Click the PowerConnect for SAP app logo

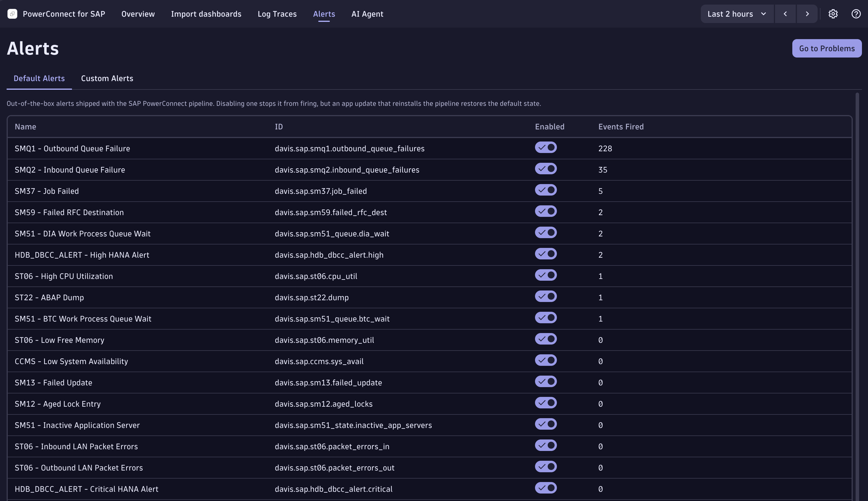pos(12,14)
